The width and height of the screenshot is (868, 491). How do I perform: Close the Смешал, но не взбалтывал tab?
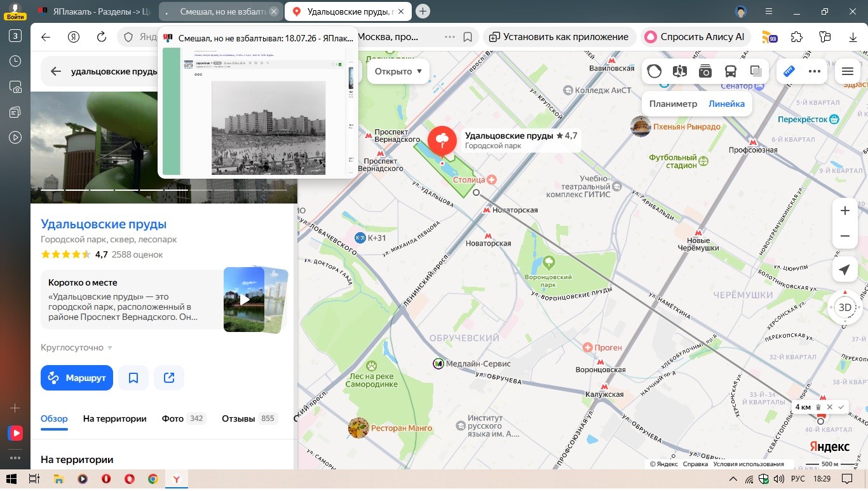(274, 11)
